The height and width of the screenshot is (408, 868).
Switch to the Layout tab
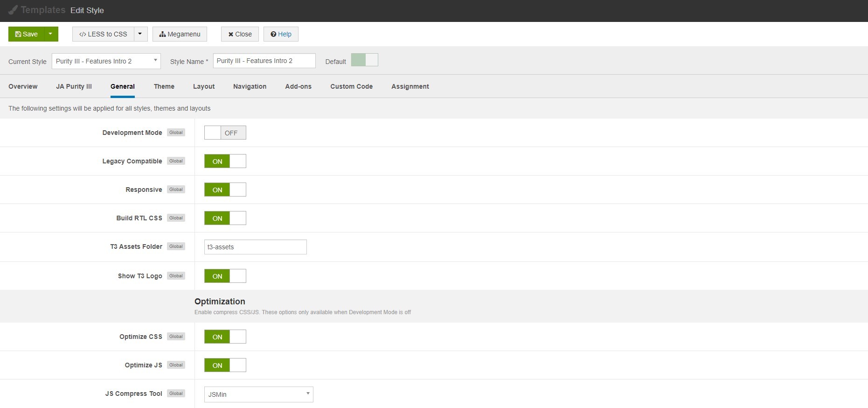[x=204, y=86]
